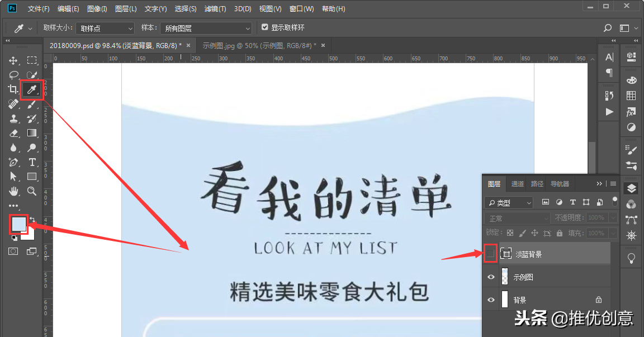644x337 pixels.
Task: Open the Layers panel icon in dock
Action: (631, 188)
